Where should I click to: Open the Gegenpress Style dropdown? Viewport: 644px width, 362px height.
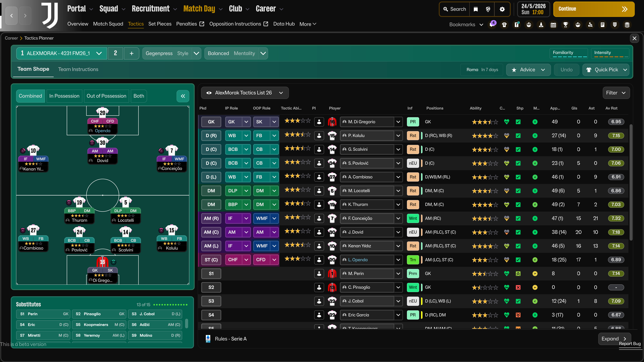click(197, 53)
